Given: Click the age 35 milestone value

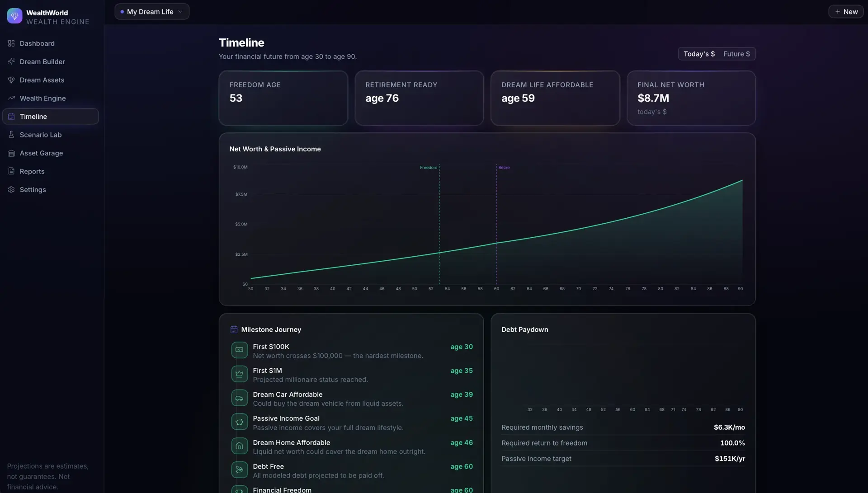Looking at the screenshot, I should tap(462, 371).
